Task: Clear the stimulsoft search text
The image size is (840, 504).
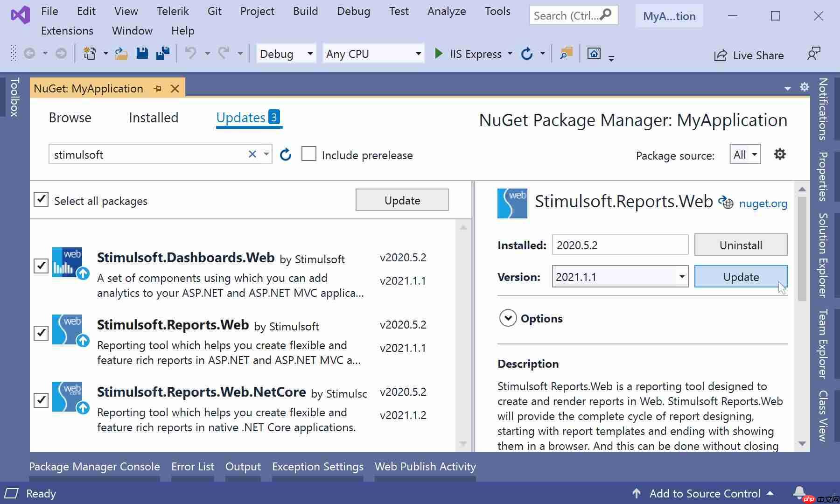Action: [252, 154]
